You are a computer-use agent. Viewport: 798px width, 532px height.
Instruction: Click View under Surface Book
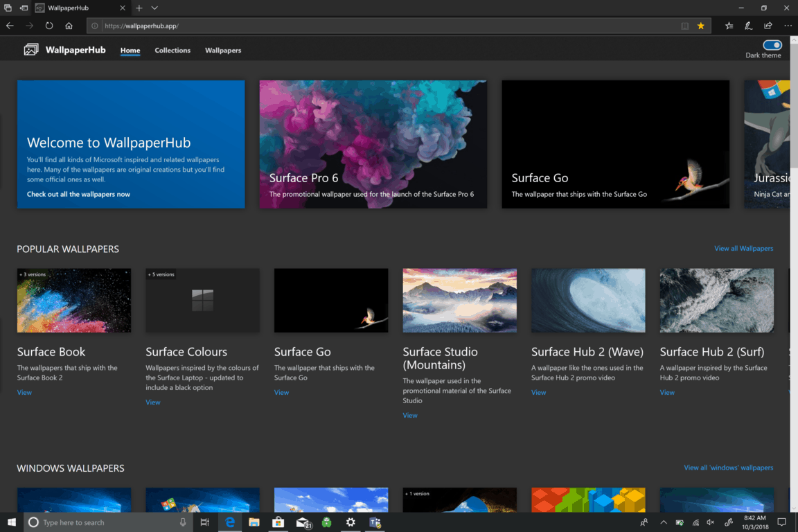coord(24,393)
